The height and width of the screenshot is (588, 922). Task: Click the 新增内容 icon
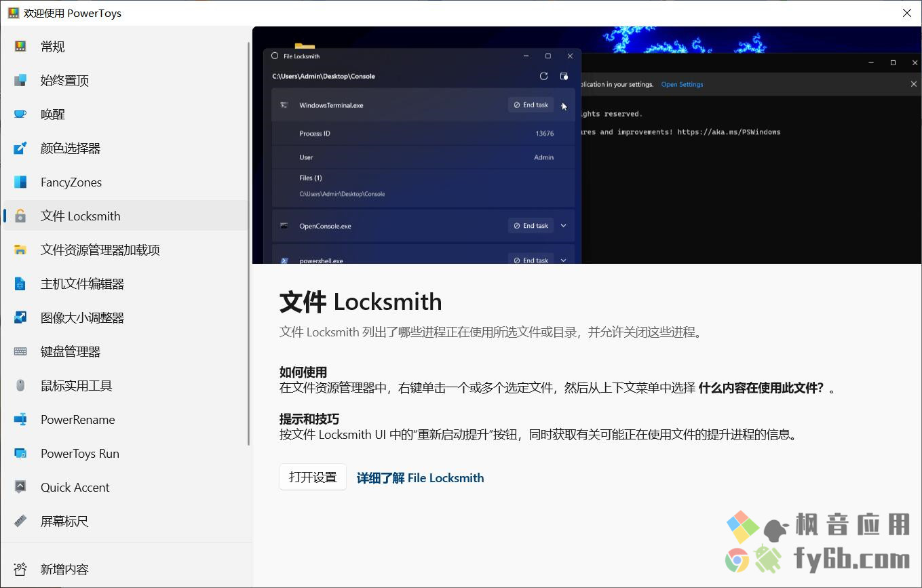[20, 569]
